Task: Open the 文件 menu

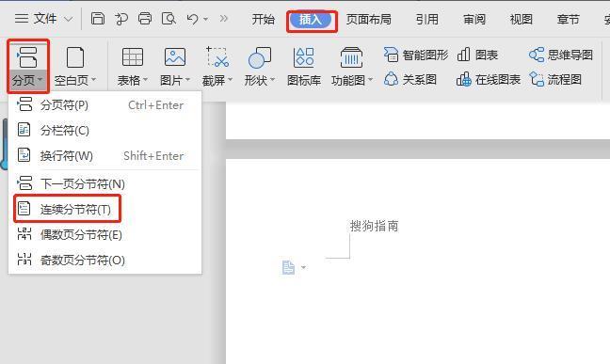Action: click(36, 18)
